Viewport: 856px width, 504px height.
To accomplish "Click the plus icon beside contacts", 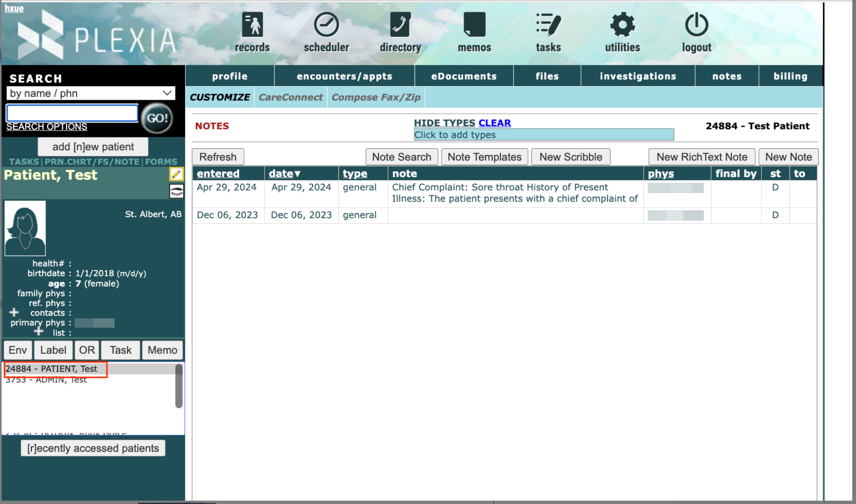I will pos(14,312).
